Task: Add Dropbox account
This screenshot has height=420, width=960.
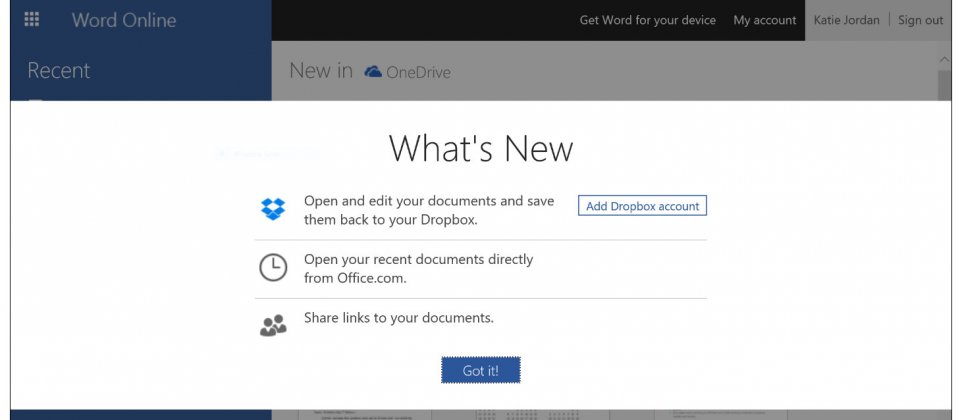Action: click(x=642, y=206)
